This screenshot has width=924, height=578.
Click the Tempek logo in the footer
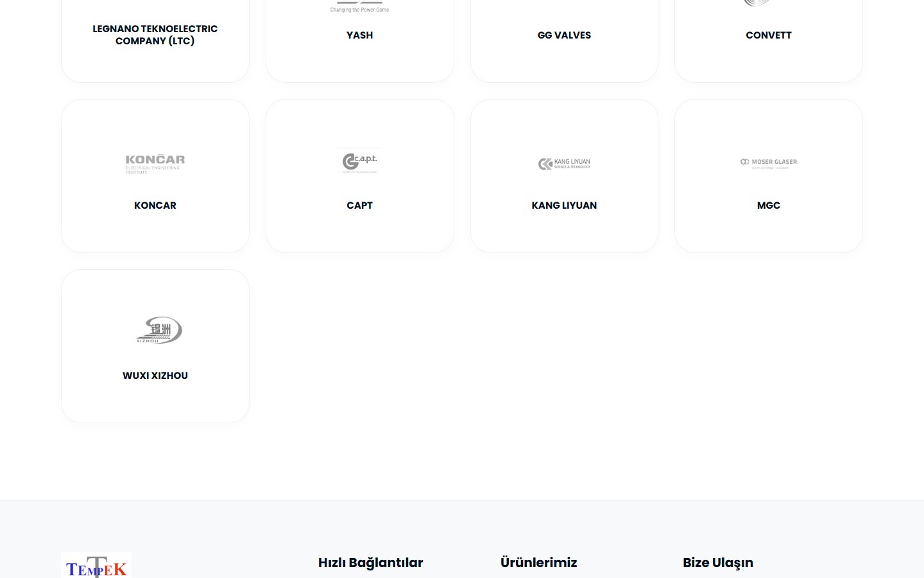click(x=96, y=565)
